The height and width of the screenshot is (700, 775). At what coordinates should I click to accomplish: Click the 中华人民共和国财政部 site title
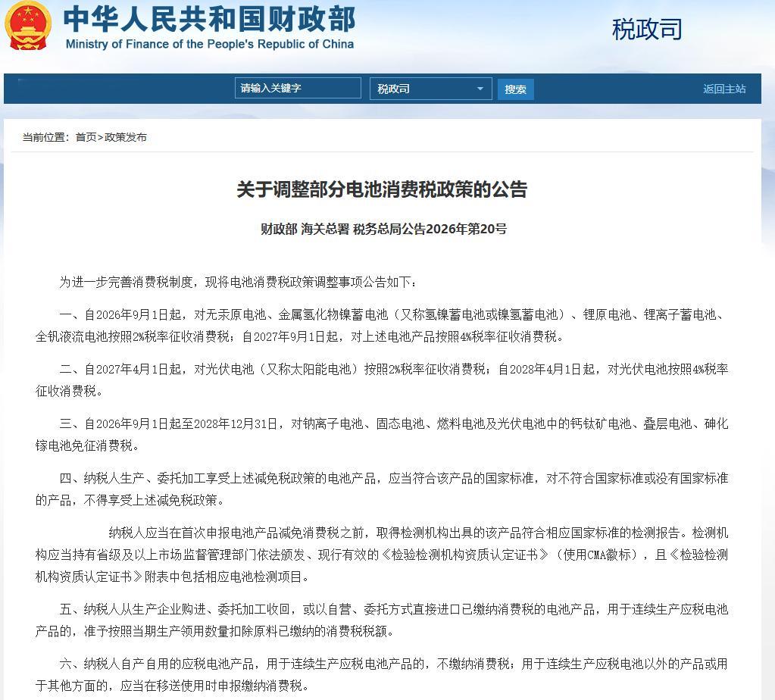pyautogui.click(x=210, y=19)
